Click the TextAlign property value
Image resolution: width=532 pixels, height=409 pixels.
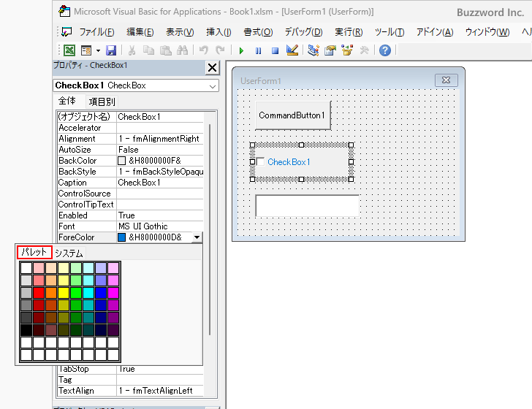click(x=160, y=390)
